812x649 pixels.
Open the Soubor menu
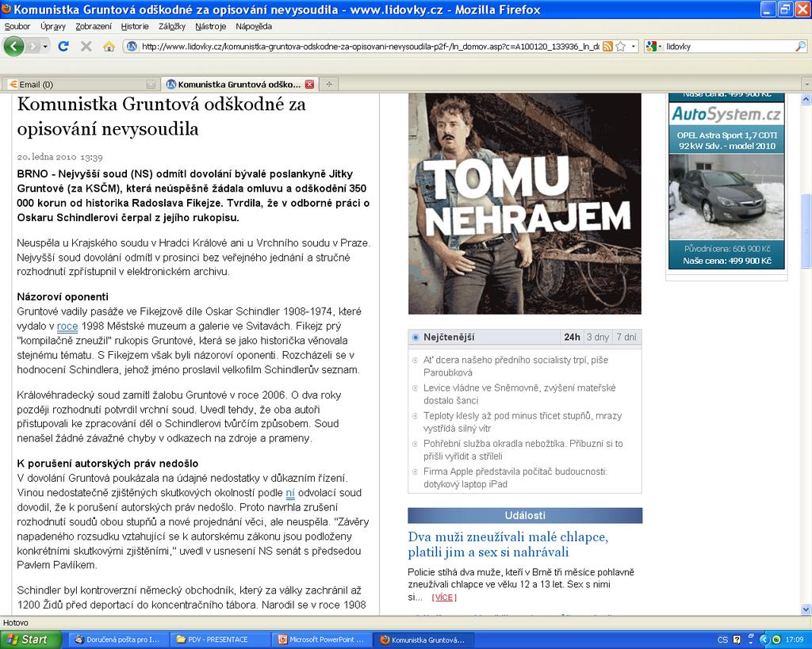point(17,26)
